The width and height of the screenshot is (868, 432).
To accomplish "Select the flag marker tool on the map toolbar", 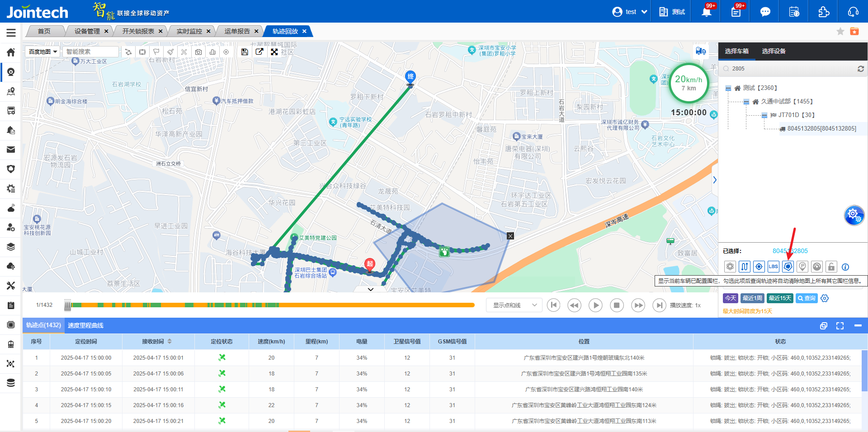I will [156, 52].
